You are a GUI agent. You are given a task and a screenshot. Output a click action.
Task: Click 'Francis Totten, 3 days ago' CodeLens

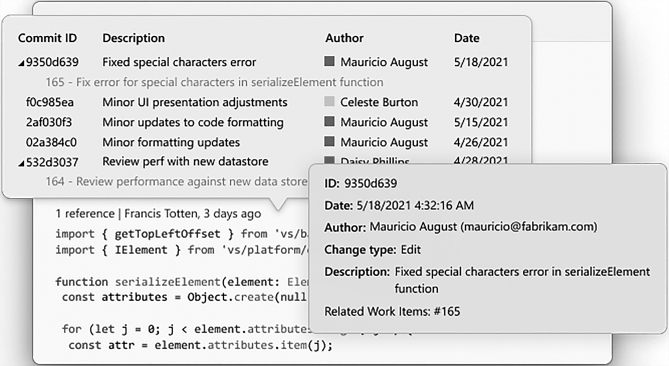pos(192,213)
